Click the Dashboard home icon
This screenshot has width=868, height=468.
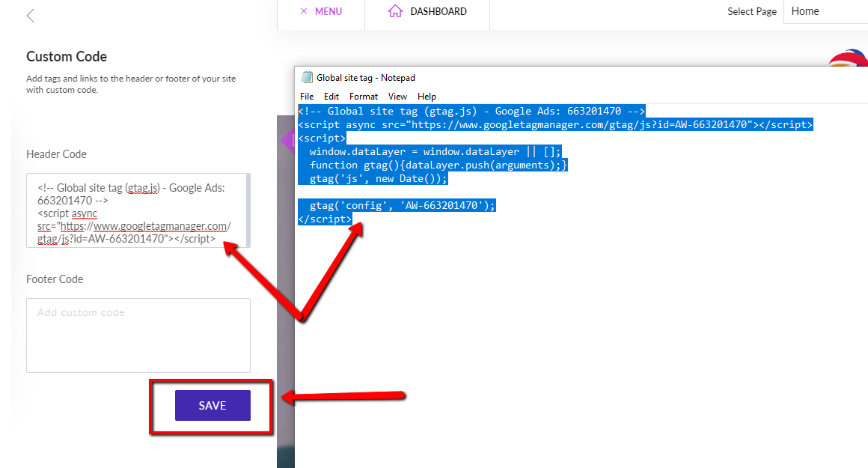tap(395, 11)
